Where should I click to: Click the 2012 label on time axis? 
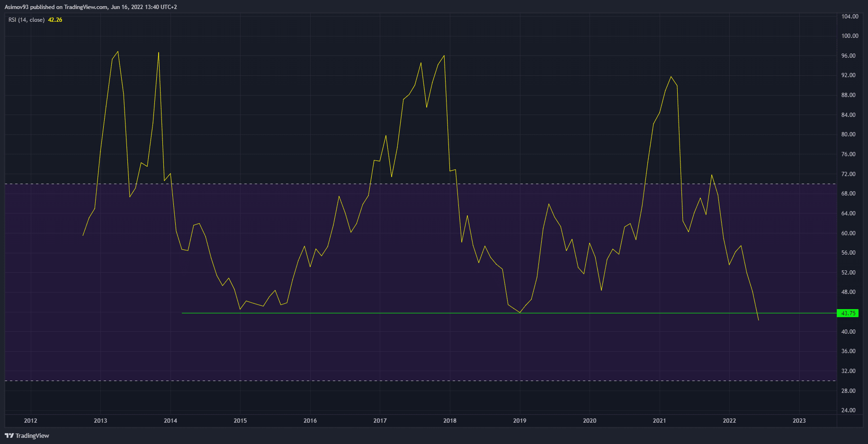pyautogui.click(x=30, y=420)
